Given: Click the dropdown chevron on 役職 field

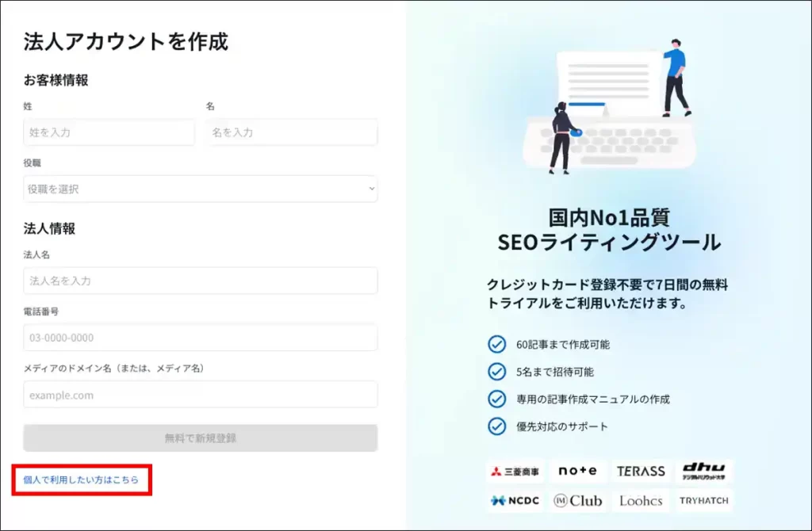Looking at the screenshot, I should click(x=371, y=189).
